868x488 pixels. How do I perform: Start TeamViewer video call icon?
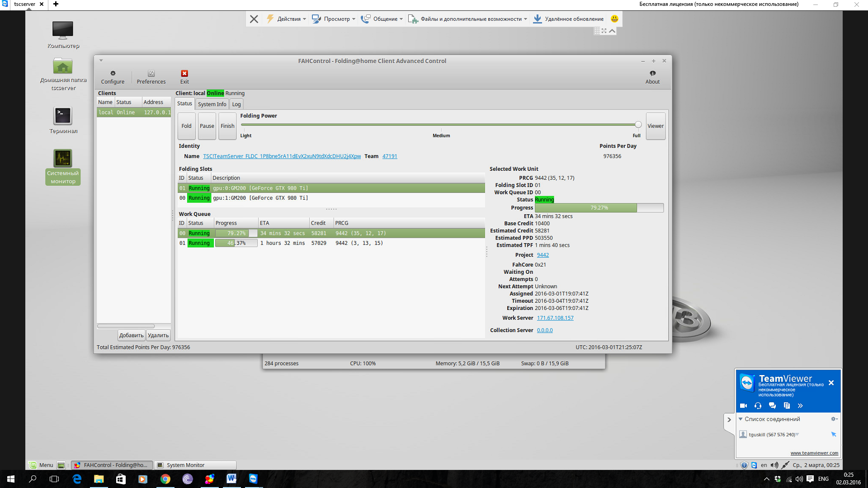point(743,406)
